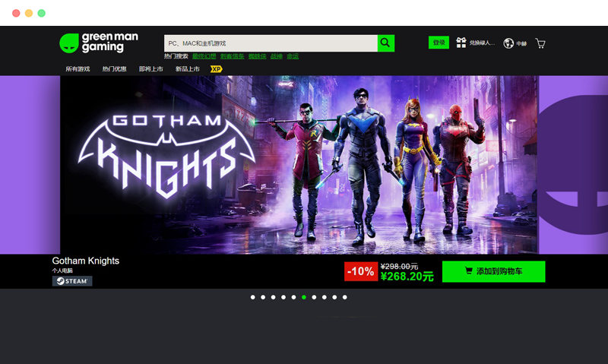The width and height of the screenshot is (608, 364).
Task: Click the 热门搜索 label text
Action: pos(176,56)
